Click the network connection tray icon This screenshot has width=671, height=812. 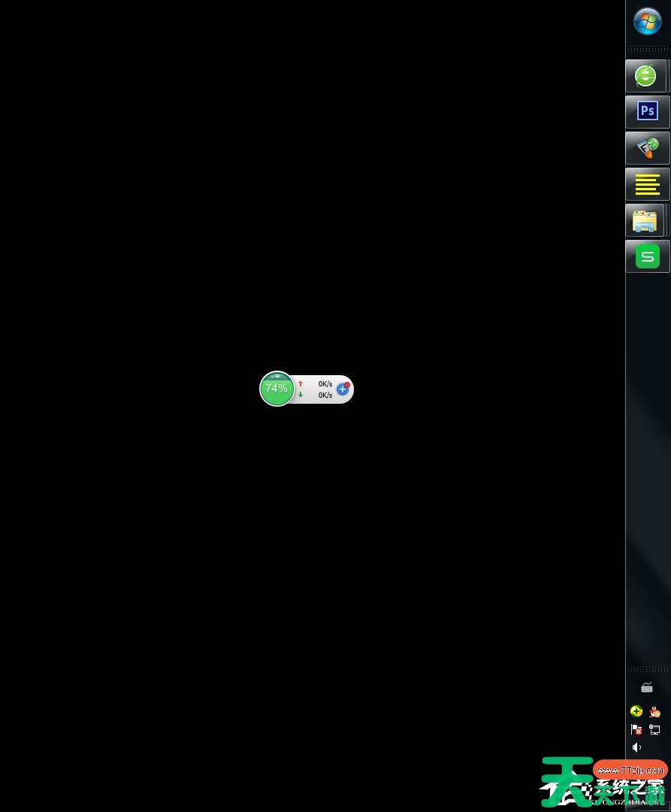pyautogui.click(x=655, y=729)
